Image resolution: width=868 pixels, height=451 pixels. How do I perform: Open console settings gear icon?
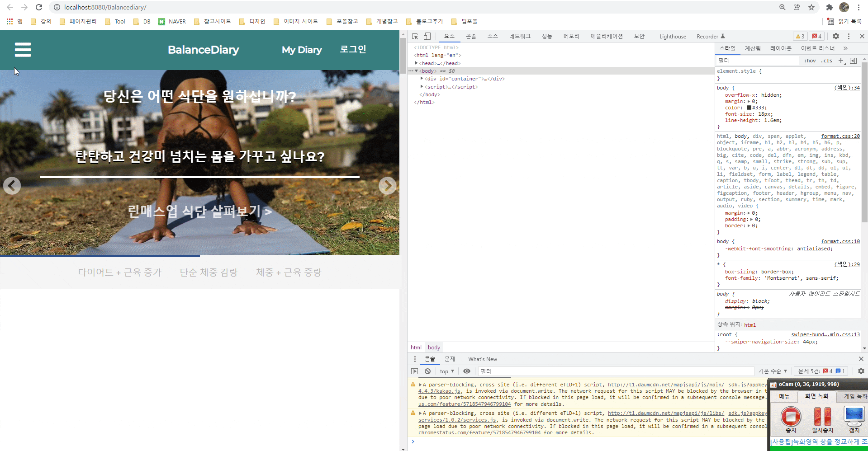[x=861, y=371]
